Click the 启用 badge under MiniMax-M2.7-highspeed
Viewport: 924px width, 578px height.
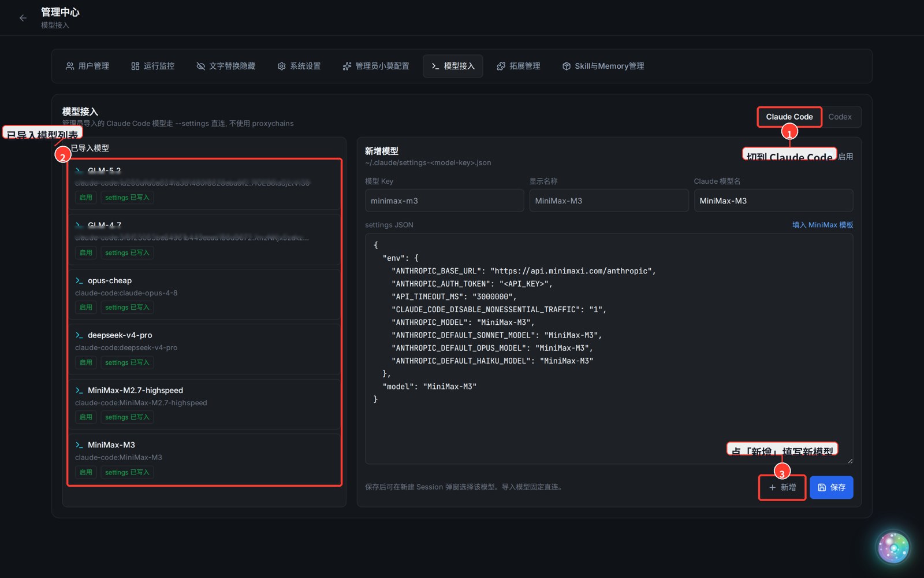85,417
